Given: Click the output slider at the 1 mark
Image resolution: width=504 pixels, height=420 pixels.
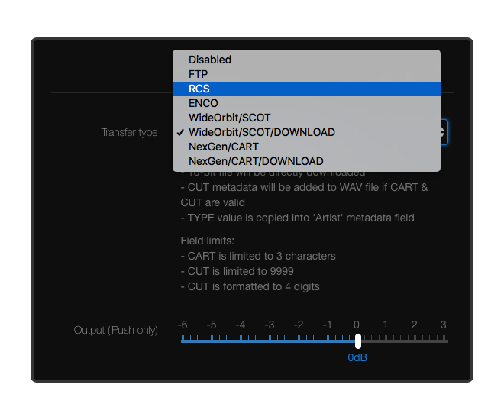Looking at the screenshot, I should [x=386, y=340].
